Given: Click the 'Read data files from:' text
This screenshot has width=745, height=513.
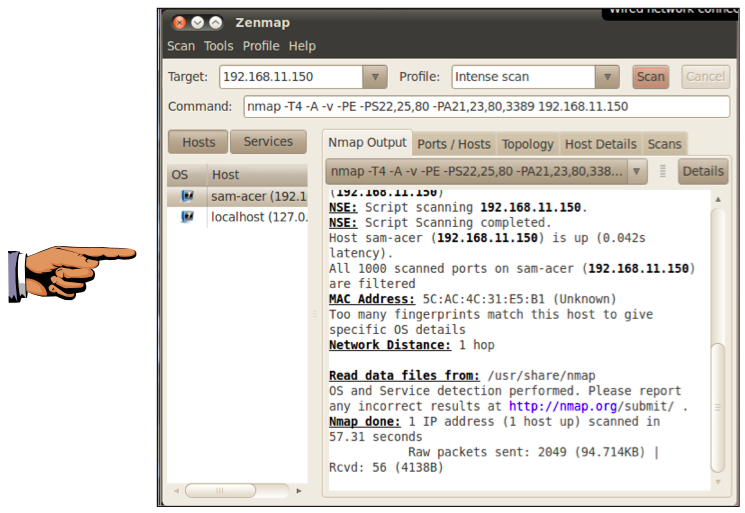Looking at the screenshot, I should tap(404, 376).
